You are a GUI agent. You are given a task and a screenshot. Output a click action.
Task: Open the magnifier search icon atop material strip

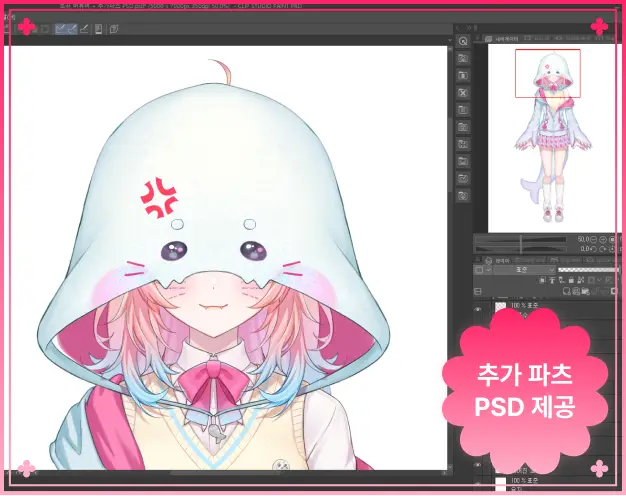[x=463, y=41]
